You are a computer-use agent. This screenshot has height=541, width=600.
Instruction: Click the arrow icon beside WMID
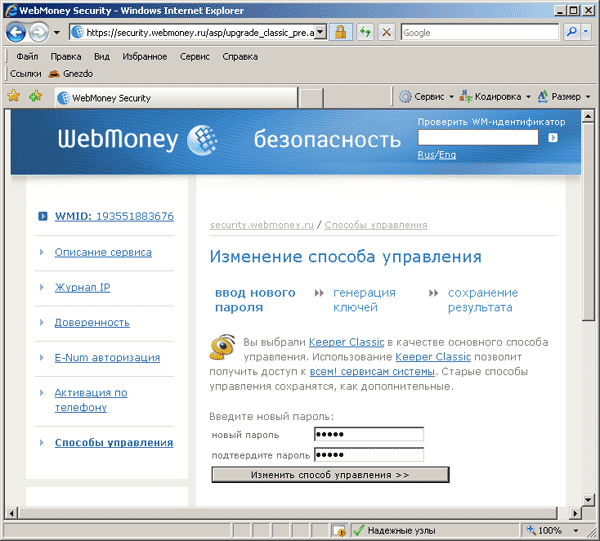point(42,216)
